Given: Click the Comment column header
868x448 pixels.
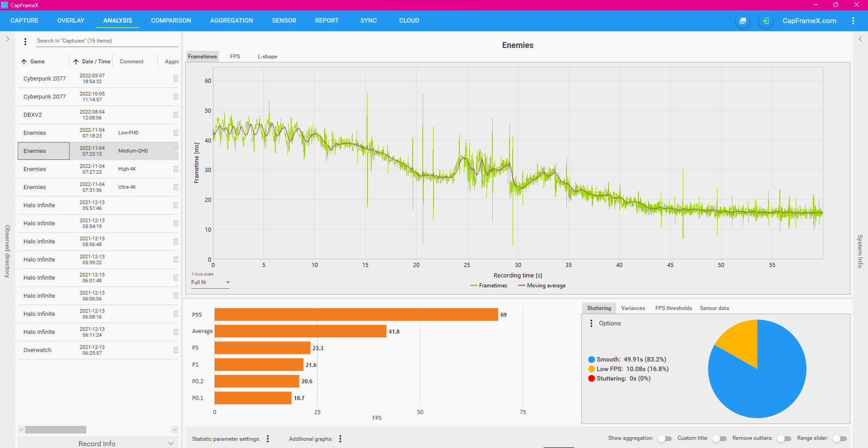Looking at the screenshot, I should 132,62.
